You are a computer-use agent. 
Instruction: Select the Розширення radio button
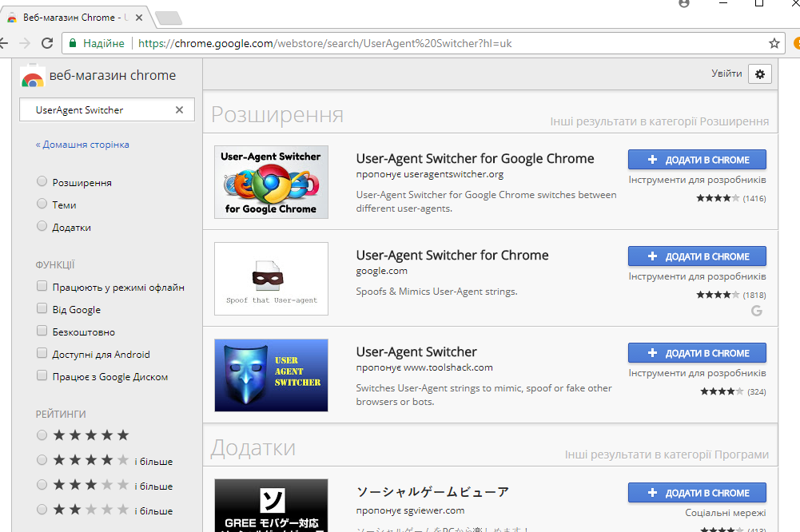42,182
